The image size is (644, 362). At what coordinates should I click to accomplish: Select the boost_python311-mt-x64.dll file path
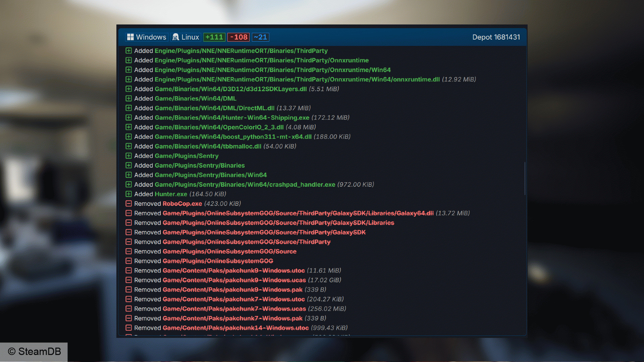(x=233, y=137)
